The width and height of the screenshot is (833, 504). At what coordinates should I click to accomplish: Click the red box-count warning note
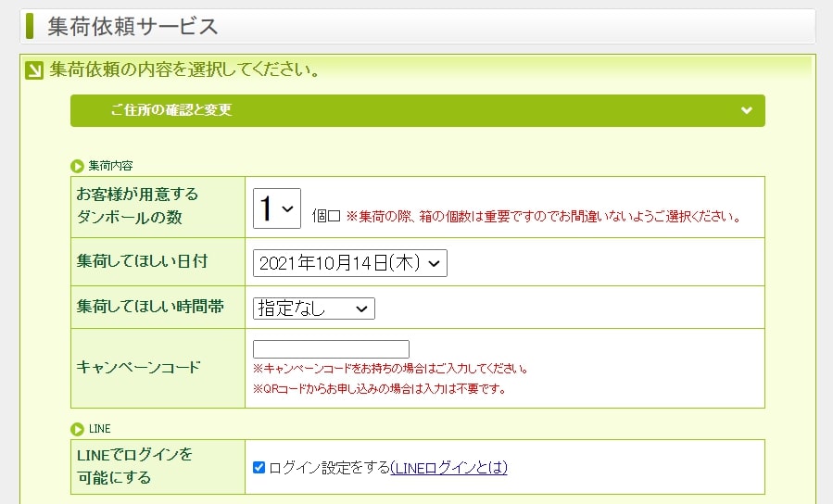pyautogui.click(x=543, y=217)
